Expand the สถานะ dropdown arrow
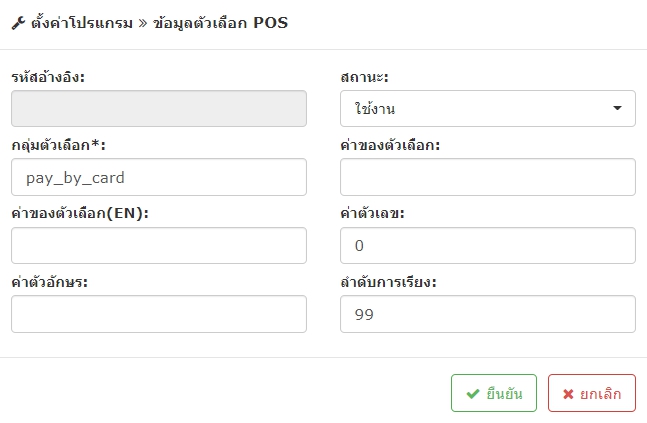This screenshot has height=423, width=647. (x=617, y=108)
